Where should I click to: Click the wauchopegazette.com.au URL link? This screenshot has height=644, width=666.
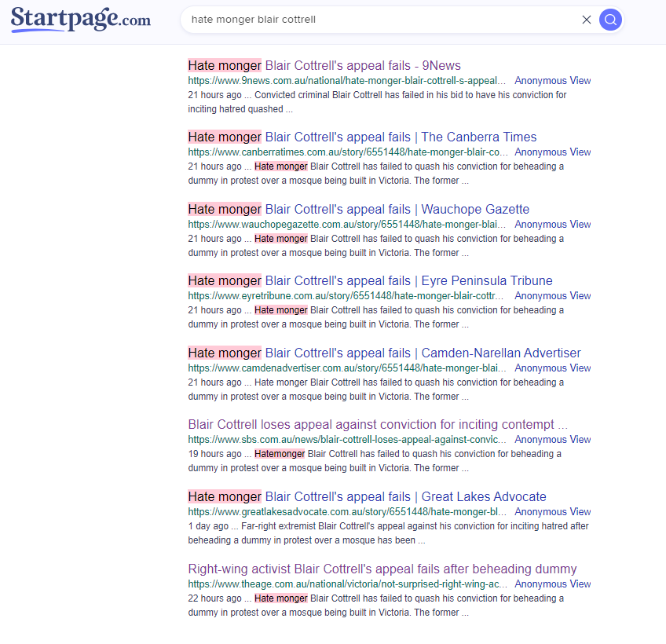(347, 224)
